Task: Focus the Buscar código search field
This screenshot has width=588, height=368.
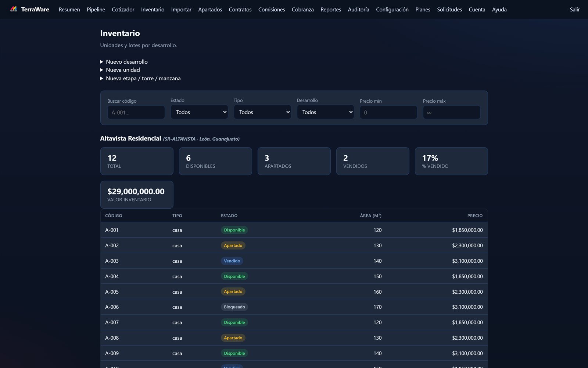Action: (136, 112)
